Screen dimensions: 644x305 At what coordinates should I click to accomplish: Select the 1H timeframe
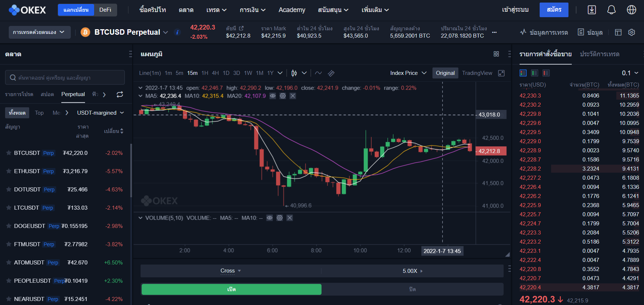click(x=205, y=73)
